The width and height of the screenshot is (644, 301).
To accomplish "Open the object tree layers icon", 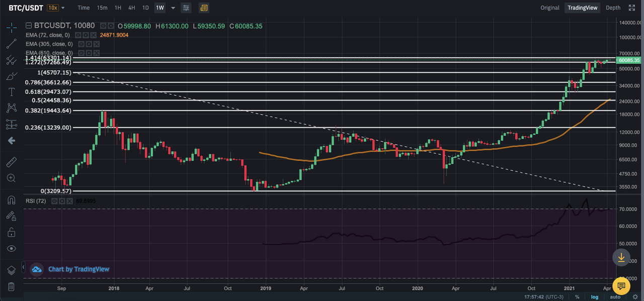I will pos(11,270).
